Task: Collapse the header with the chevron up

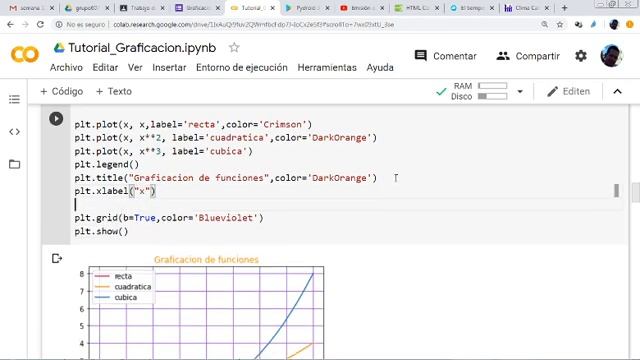Action: point(618,91)
